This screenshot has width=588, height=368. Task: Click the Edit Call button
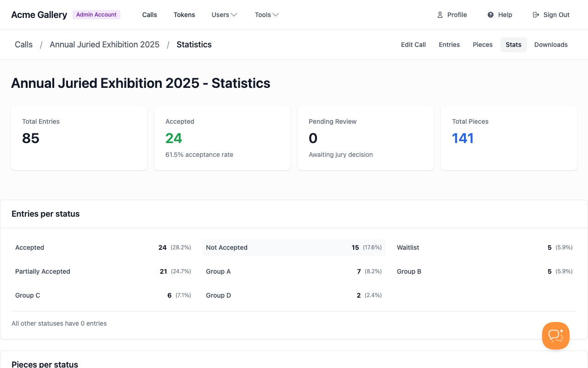(x=413, y=45)
